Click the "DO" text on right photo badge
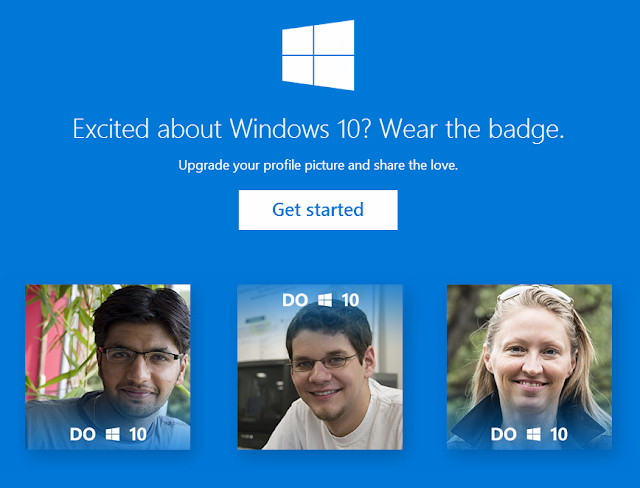The height and width of the screenshot is (488, 640). [x=504, y=434]
